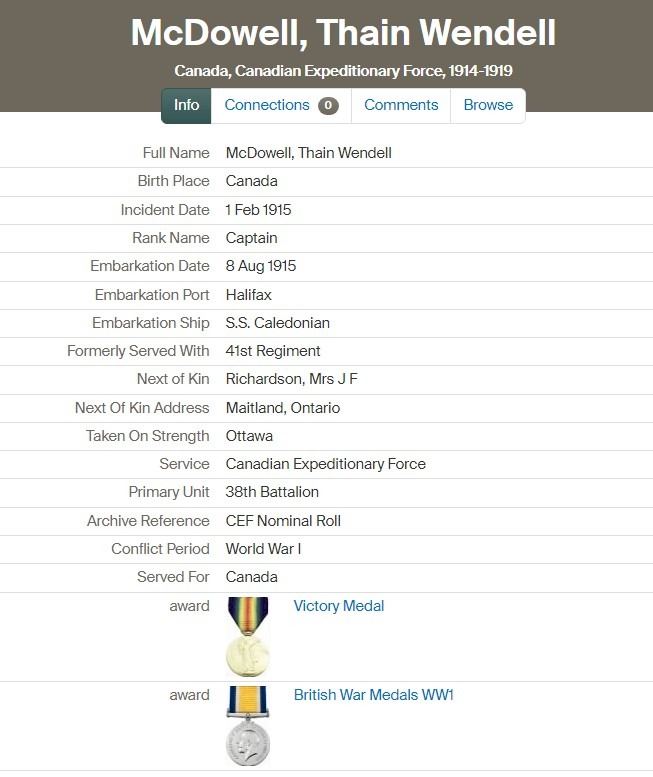Click the Victory Medal image
This screenshot has width=653, height=777.
(x=248, y=636)
